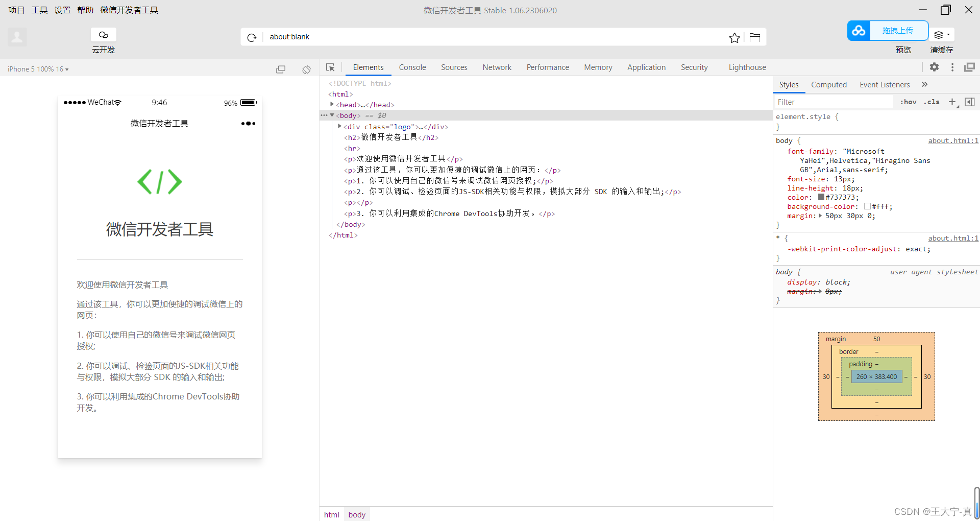This screenshot has height=521, width=980.
Task: Open the iPhone 5 device dropdown
Action: coord(38,69)
